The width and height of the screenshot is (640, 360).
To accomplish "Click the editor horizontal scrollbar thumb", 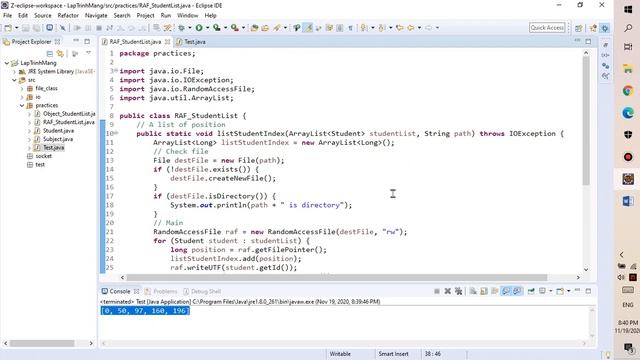I will [337, 278].
